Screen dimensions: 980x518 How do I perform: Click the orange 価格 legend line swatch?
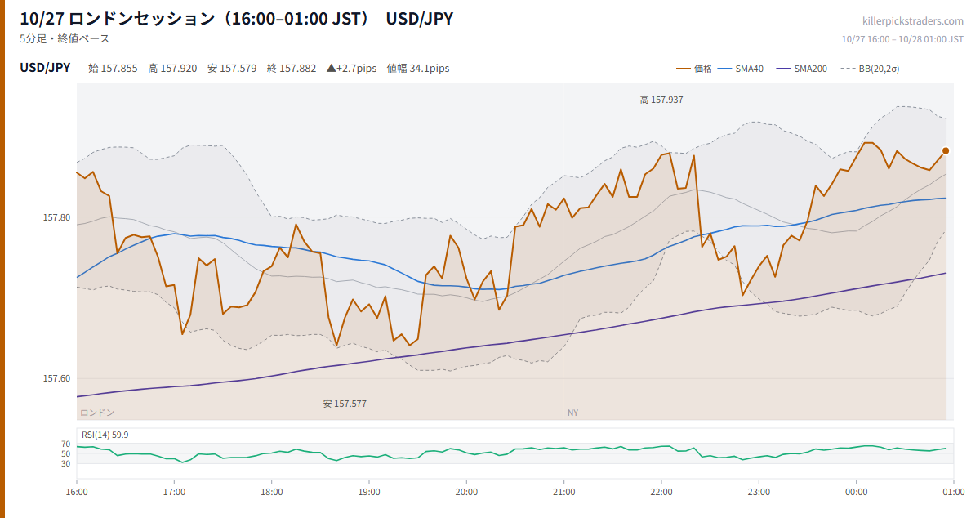(x=684, y=69)
